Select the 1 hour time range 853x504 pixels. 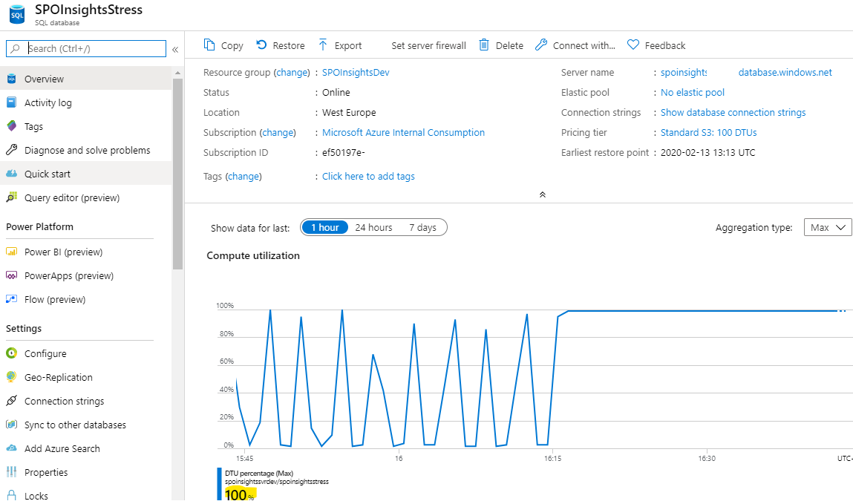coord(324,227)
